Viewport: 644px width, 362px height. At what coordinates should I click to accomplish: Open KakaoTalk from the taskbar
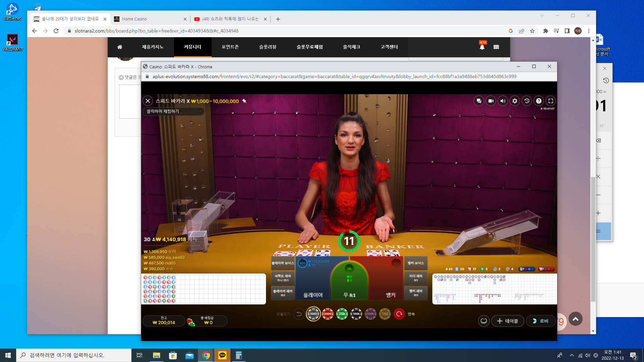pos(222,355)
